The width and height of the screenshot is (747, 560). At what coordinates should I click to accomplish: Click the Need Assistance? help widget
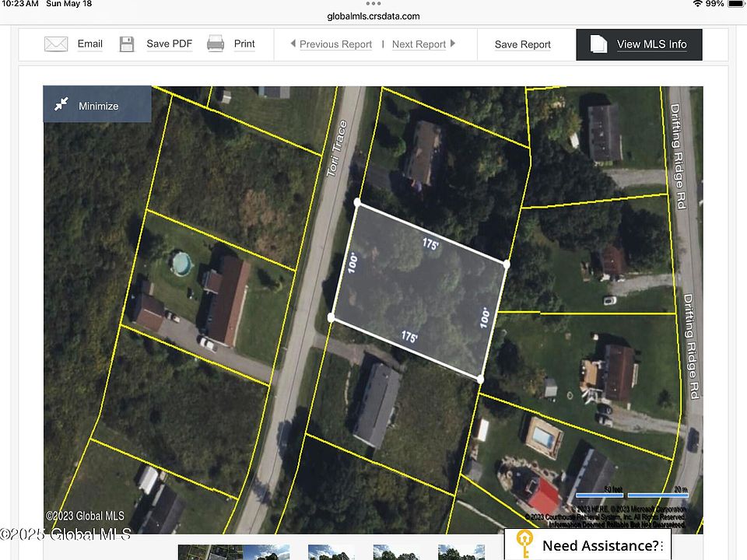(x=588, y=544)
